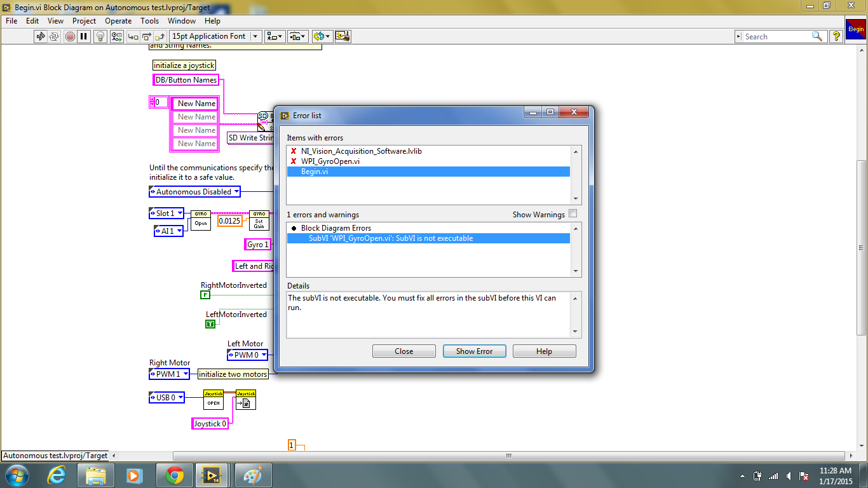The height and width of the screenshot is (488, 868).
Task: Click the Pause toolbar button
Action: [x=84, y=36]
